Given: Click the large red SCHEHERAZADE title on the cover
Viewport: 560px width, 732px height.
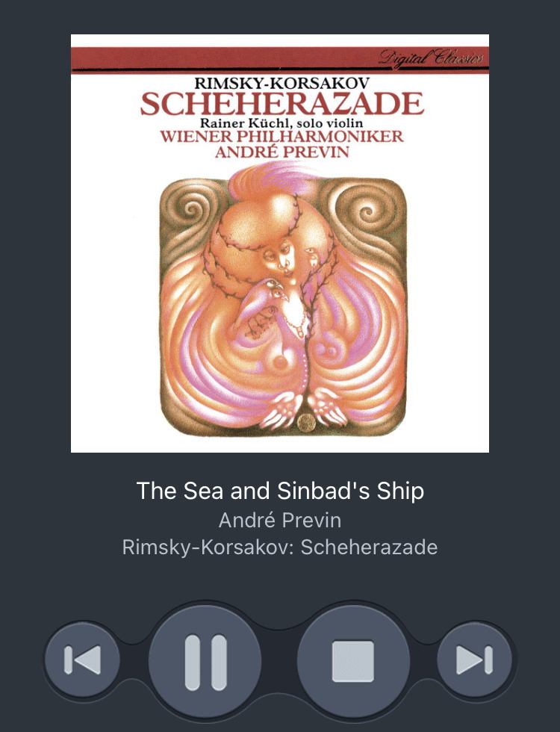Looking at the screenshot, I should tap(282, 104).
